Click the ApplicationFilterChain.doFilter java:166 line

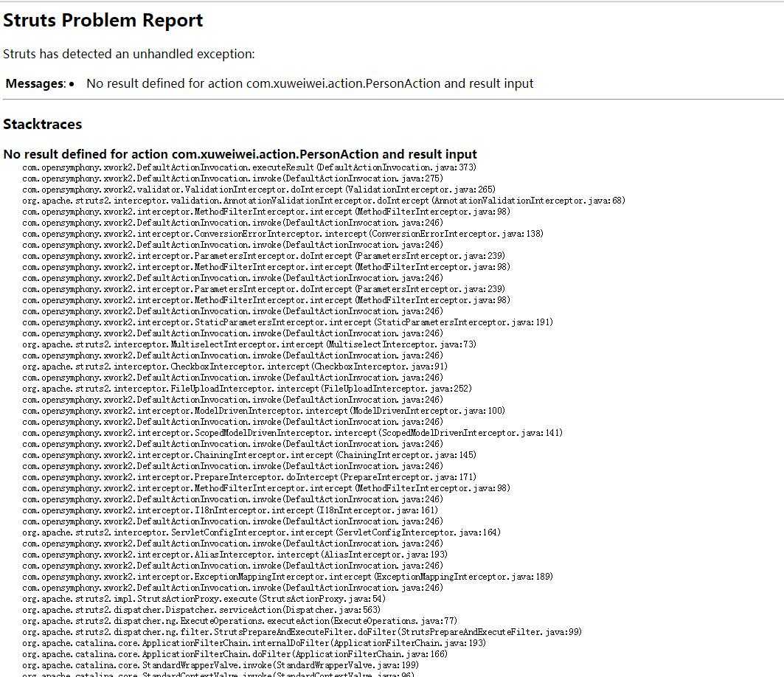coord(235,654)
